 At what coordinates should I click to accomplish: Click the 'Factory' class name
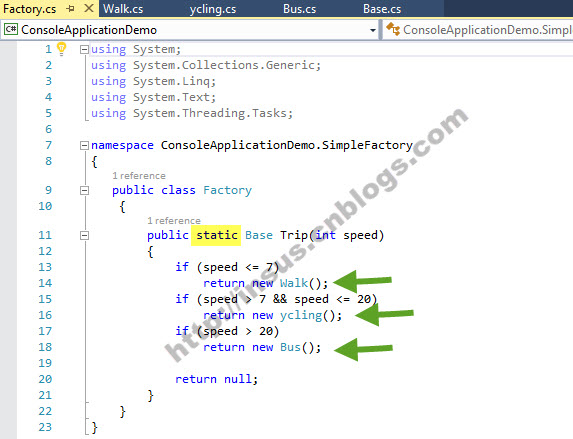(x=227, y=190)
